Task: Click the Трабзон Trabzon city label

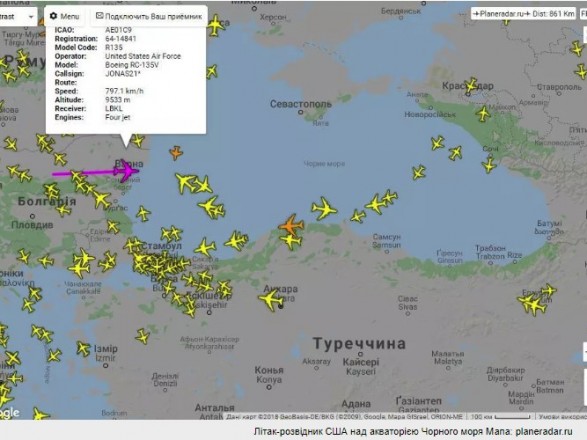Action: point(490,252)
